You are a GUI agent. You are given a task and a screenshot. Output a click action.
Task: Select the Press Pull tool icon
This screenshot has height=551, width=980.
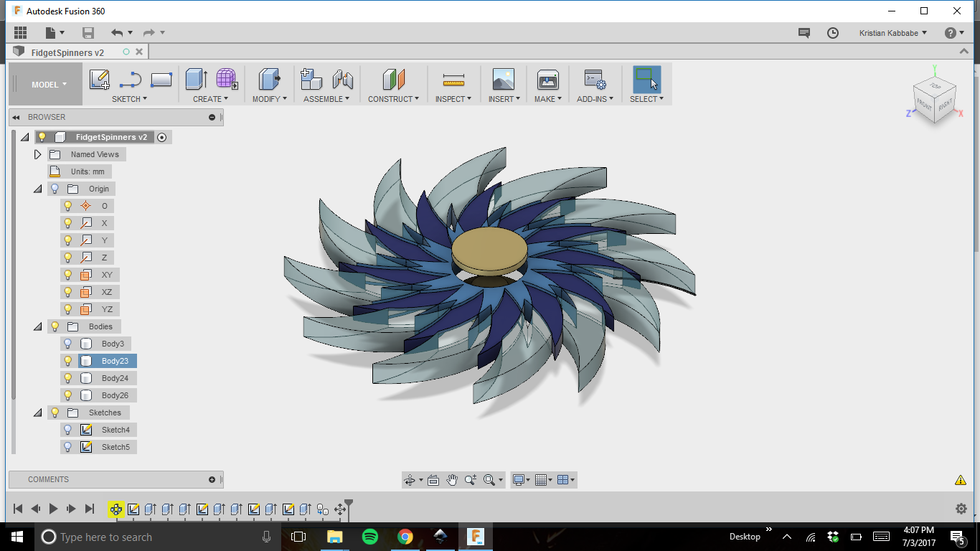[x=269, y=79]
